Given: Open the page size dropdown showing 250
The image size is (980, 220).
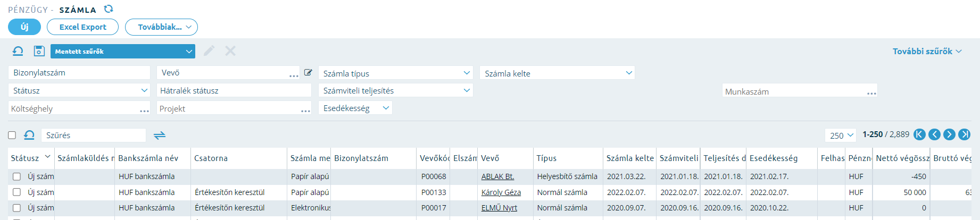Looking at the screenshot, I should [x=841, y=135].
